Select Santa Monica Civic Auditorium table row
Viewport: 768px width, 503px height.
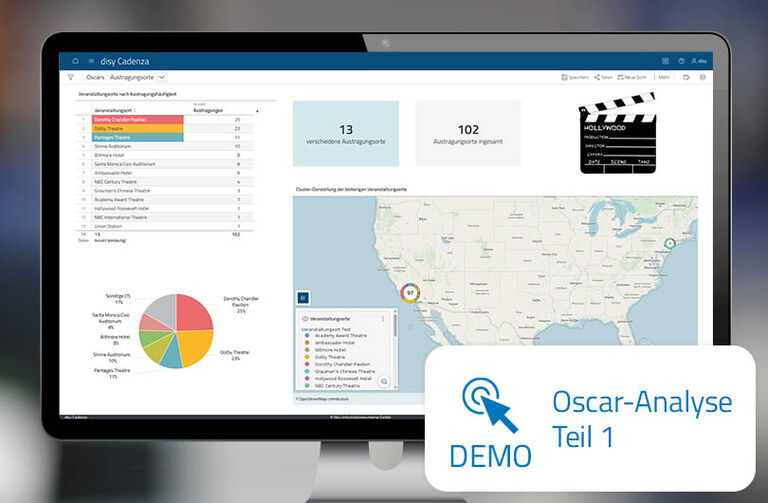(166, 164)
